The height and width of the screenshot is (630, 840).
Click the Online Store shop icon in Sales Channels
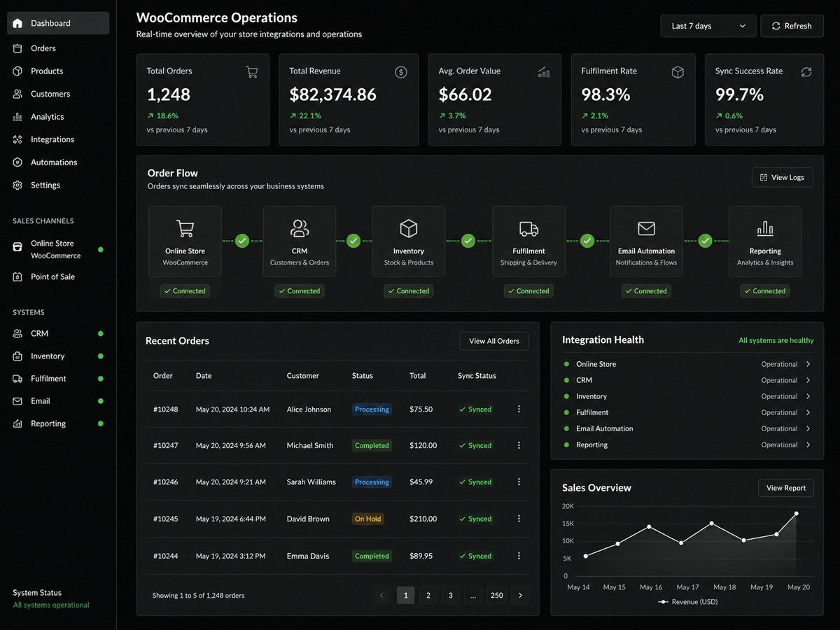pos(17,246)
